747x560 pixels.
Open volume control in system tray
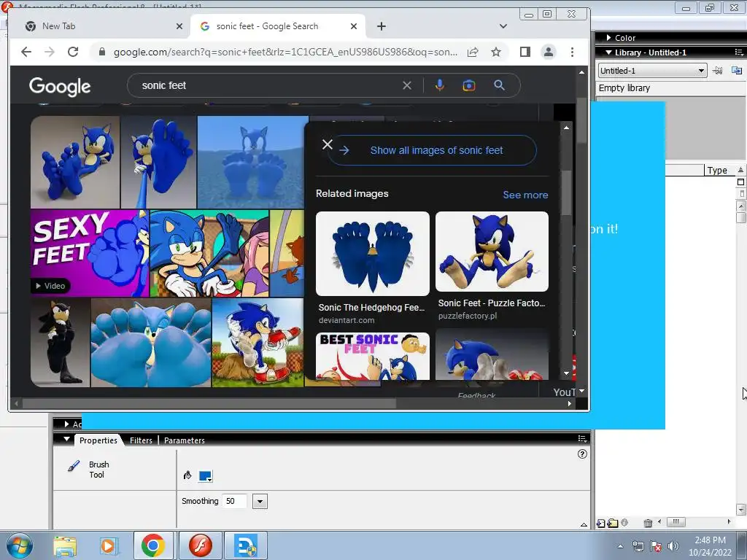673,546
